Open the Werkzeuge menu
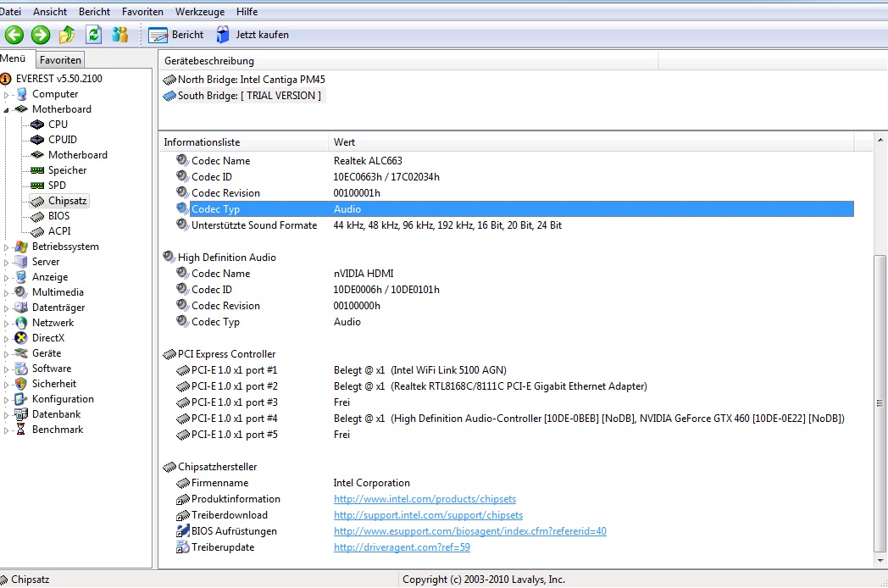888x588 pixels. [200, 11]
